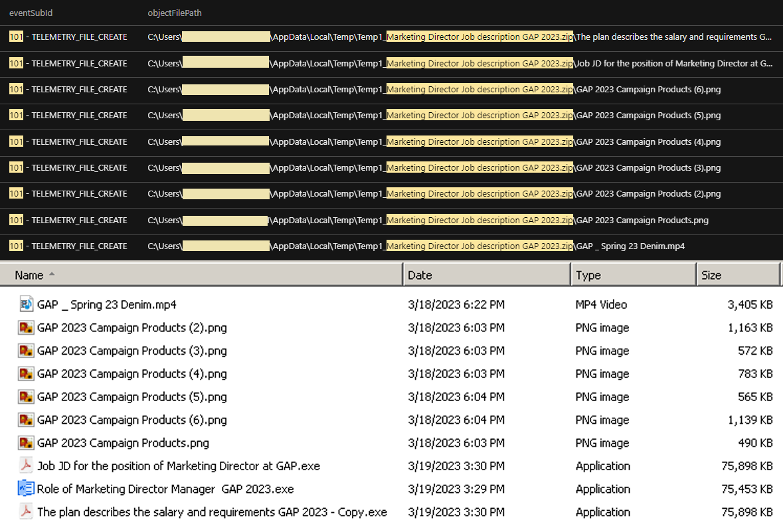Select file name GAP 2023 Campaign Products (2).png in file list
The height and width of the screenshot is (532, 783).
(x=132, y=327)
